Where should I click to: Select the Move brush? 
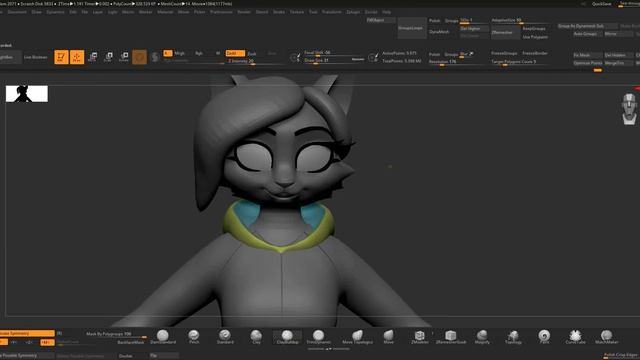pos(389,337)
